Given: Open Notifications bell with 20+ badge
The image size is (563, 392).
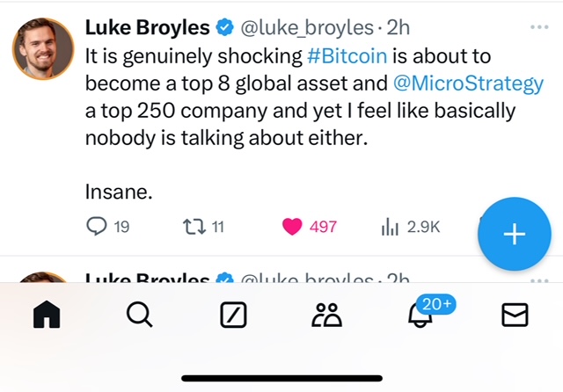Looking at the screenshot, I should [x=420, y=314].
